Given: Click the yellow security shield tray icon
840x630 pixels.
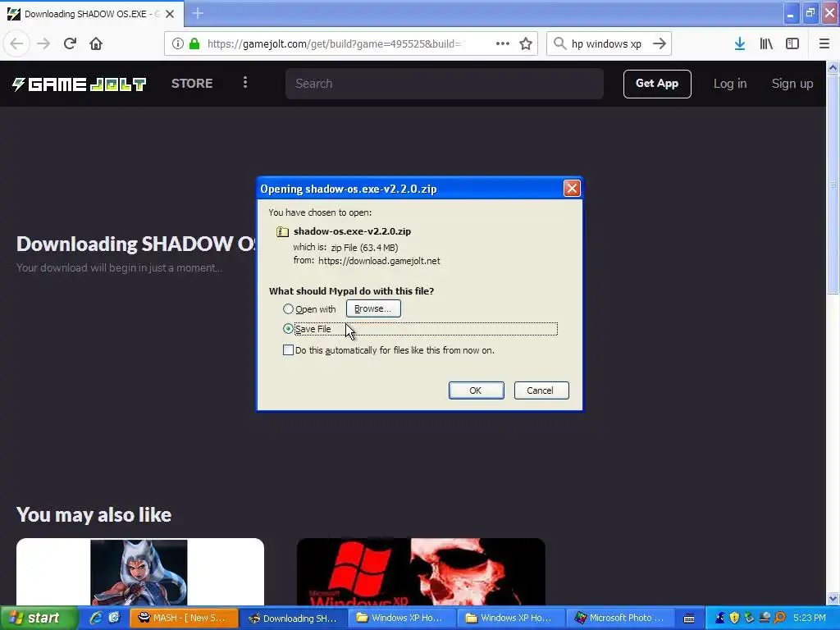Looking at the screenshot, I should click(734, 618).
